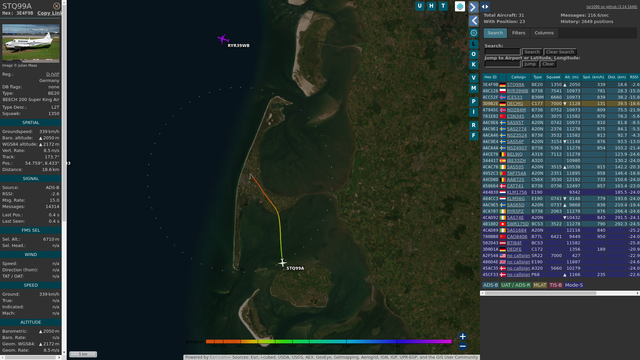Sort table by Squawk column
This screenshot has height=360, width=640.
(553, 77)
